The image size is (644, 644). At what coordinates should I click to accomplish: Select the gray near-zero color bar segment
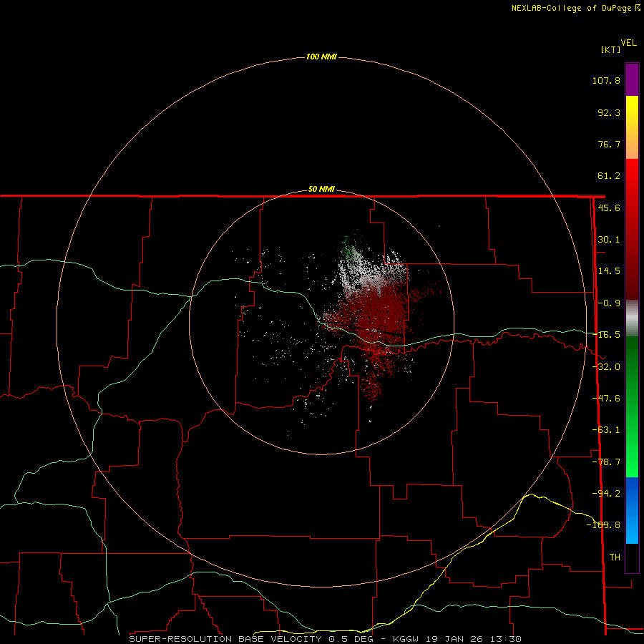pos(632,318)
